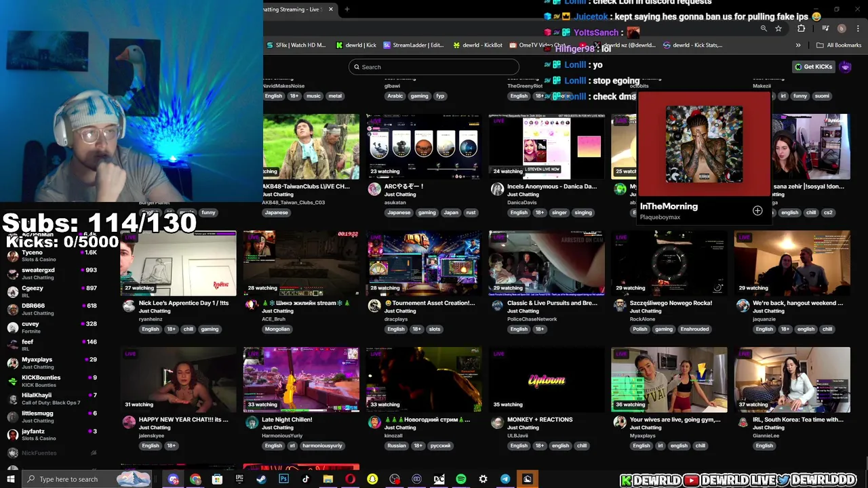The height and width of the screenshot is (488, 868).
Task: Open Chrome media control icon
Action: pos(825,28)
